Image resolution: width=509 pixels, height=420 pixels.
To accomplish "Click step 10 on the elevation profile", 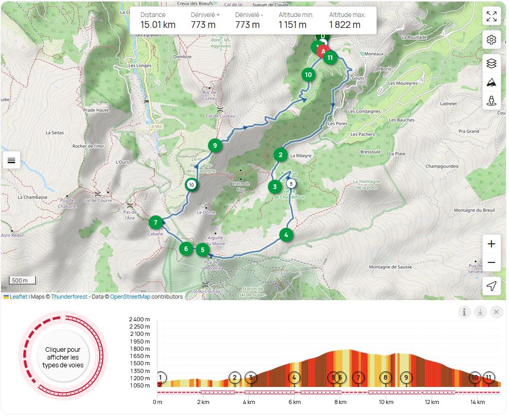I will coord(475,378).
